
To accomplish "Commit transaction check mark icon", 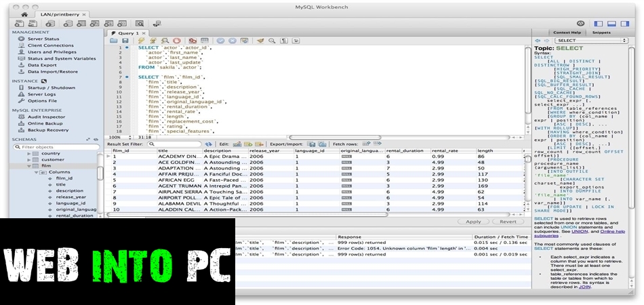I will pyautogui.click(x=220, y=41).
